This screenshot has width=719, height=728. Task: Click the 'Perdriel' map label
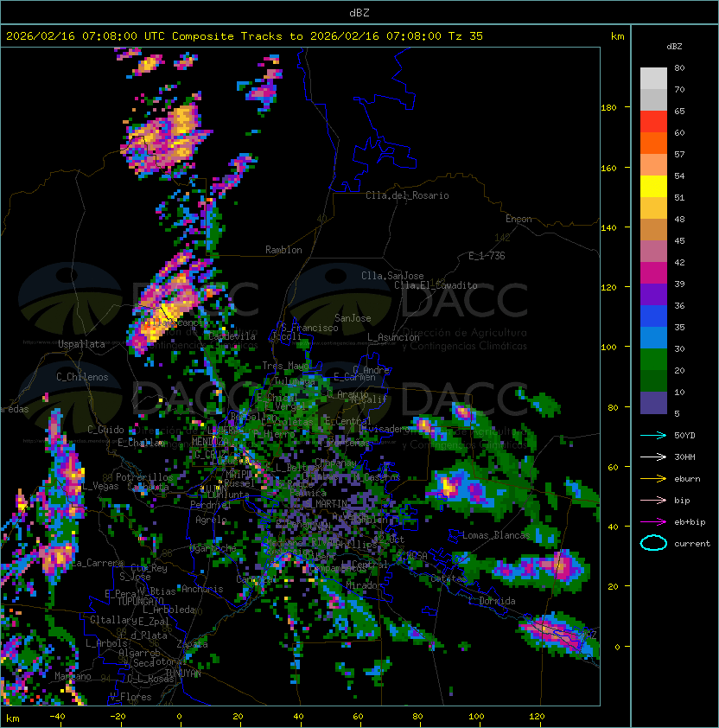tap(210, 505)
